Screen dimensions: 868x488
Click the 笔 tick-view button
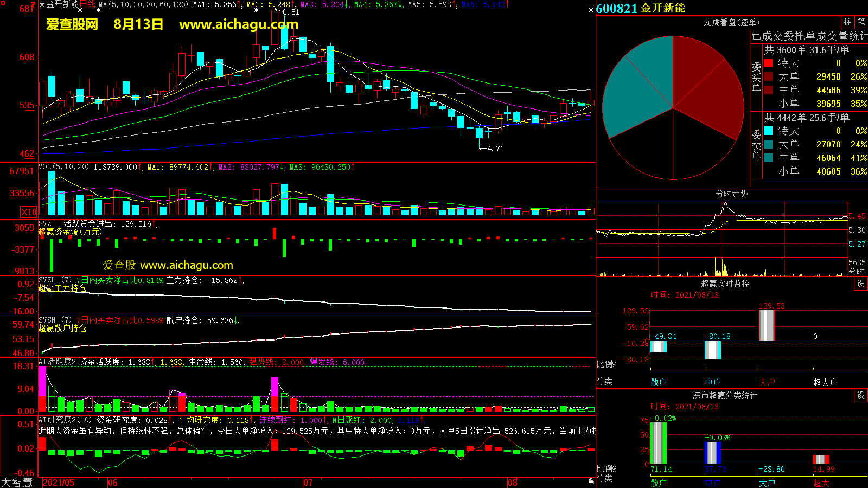coord(861,22)
